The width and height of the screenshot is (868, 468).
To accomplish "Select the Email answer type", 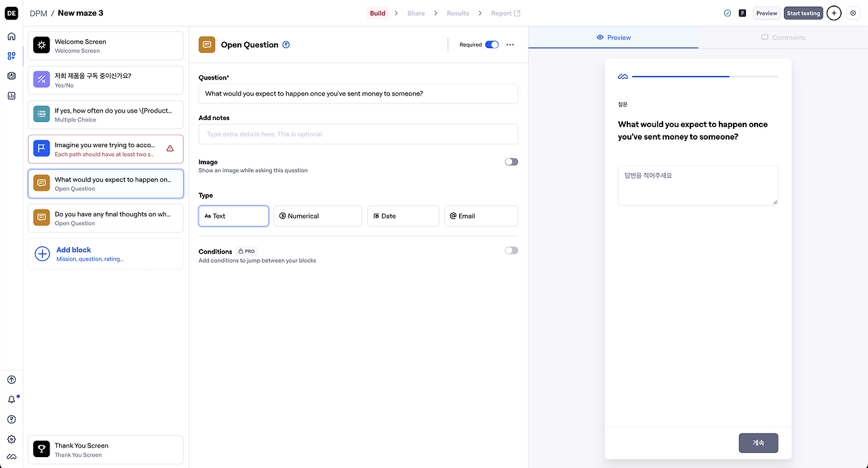I will click(481, 216).
